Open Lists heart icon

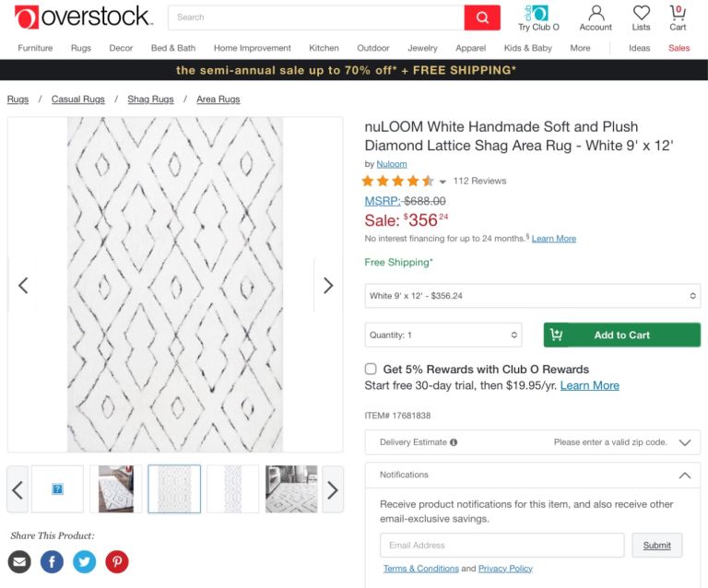click(x=641, y=18)
